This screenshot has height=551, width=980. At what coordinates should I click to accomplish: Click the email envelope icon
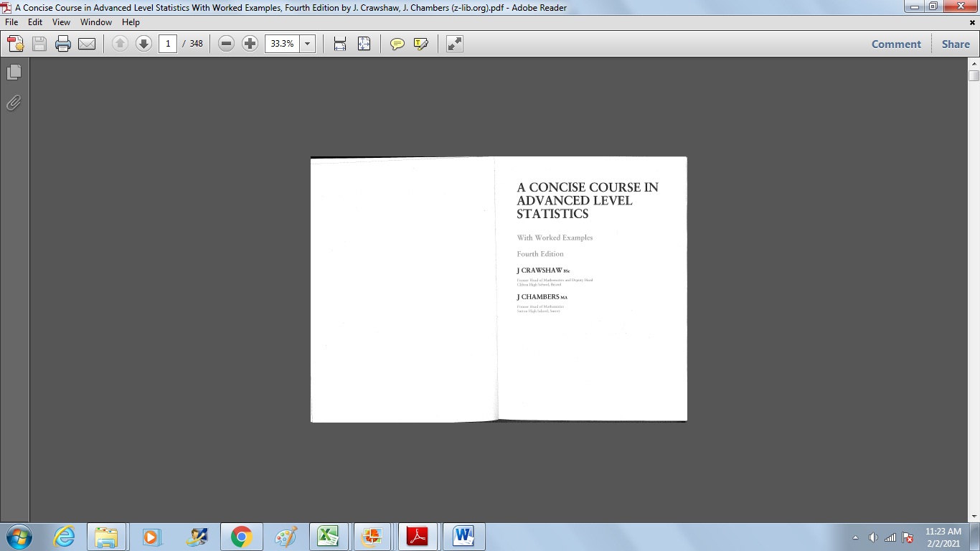pos(87,44)
